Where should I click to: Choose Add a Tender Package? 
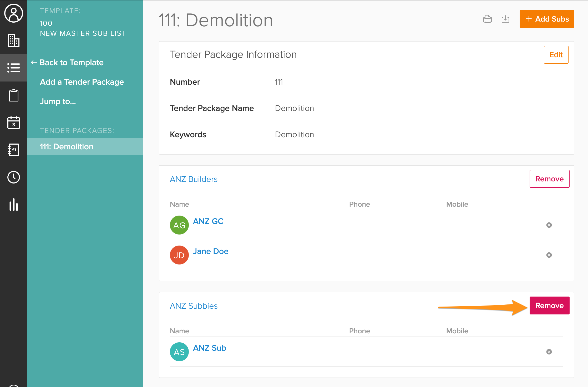[x=82, y=82]
